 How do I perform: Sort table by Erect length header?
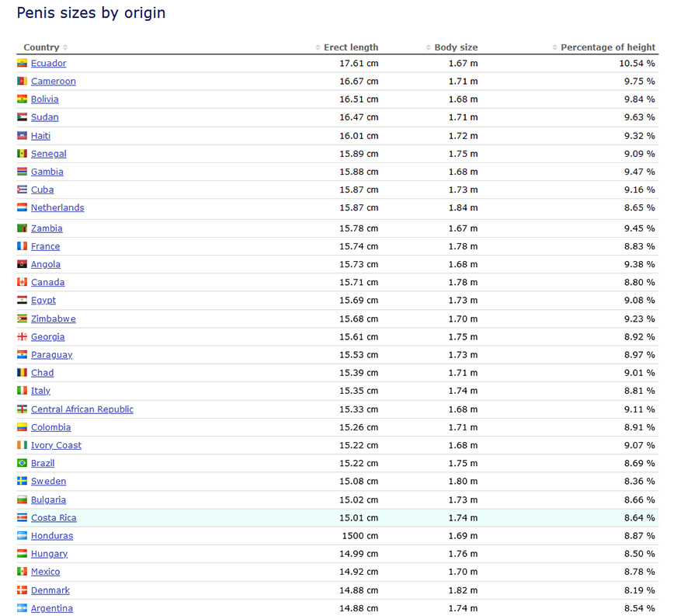350,47
